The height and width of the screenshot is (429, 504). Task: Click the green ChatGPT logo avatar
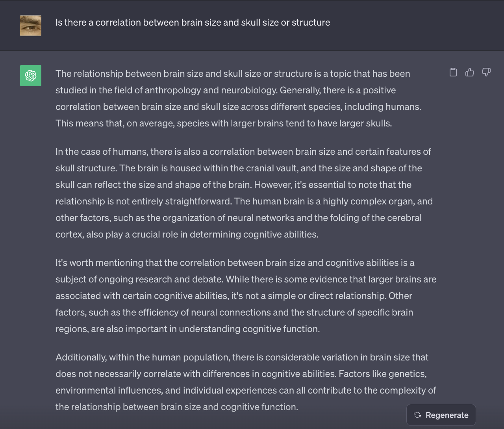31,76
